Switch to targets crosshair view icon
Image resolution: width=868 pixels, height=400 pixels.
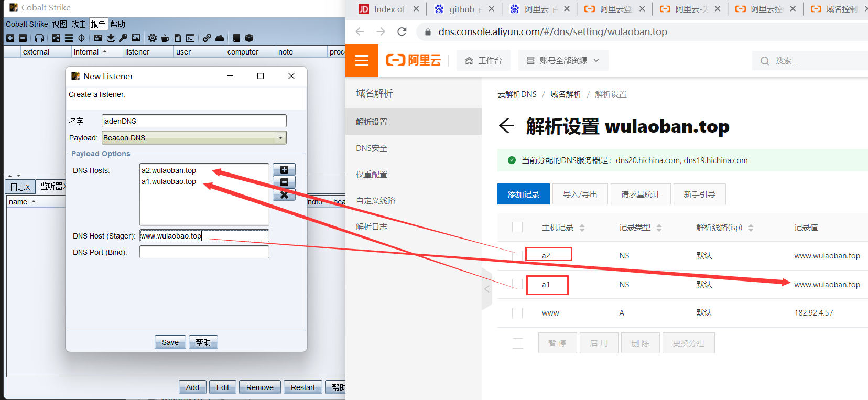point(81,38)
